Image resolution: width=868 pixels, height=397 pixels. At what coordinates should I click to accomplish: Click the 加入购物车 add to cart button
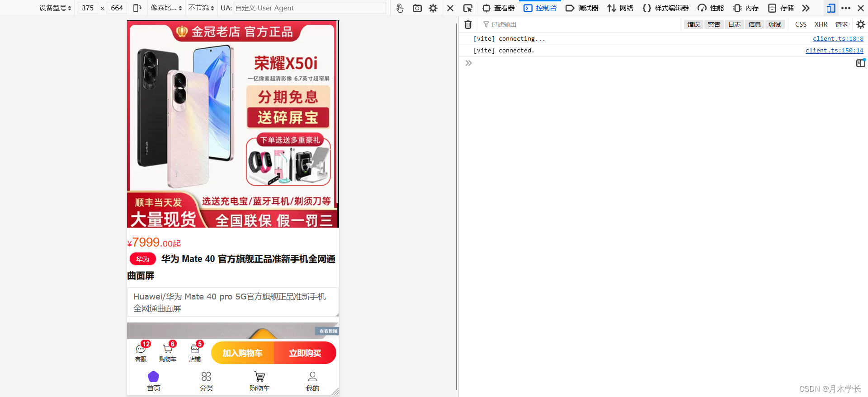point(242,353)
